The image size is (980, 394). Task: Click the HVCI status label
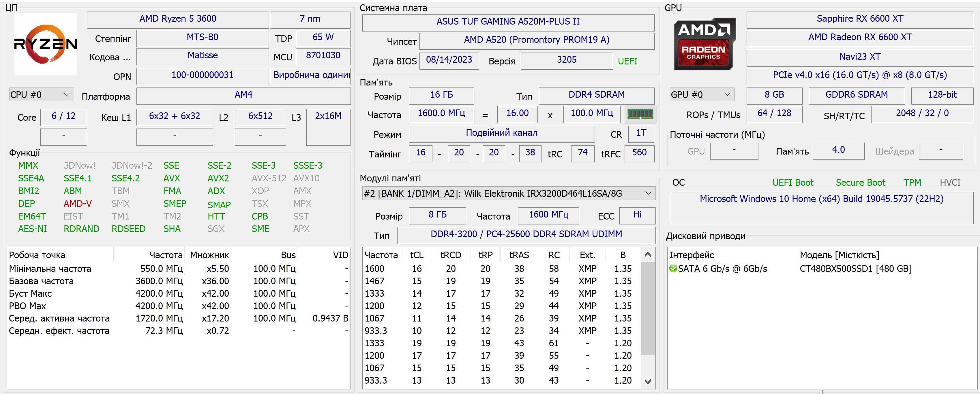click(x=950, y=183)
